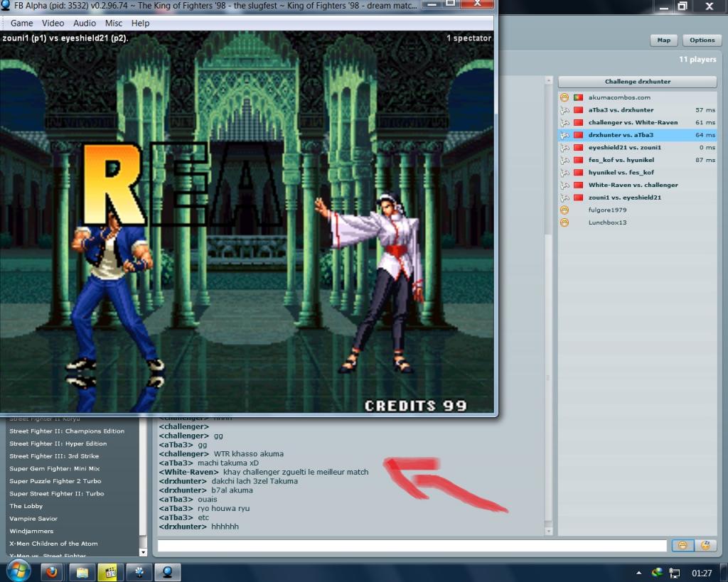Click the red flag beside hyunikel vs. fes_kof

tap(578, 173)
